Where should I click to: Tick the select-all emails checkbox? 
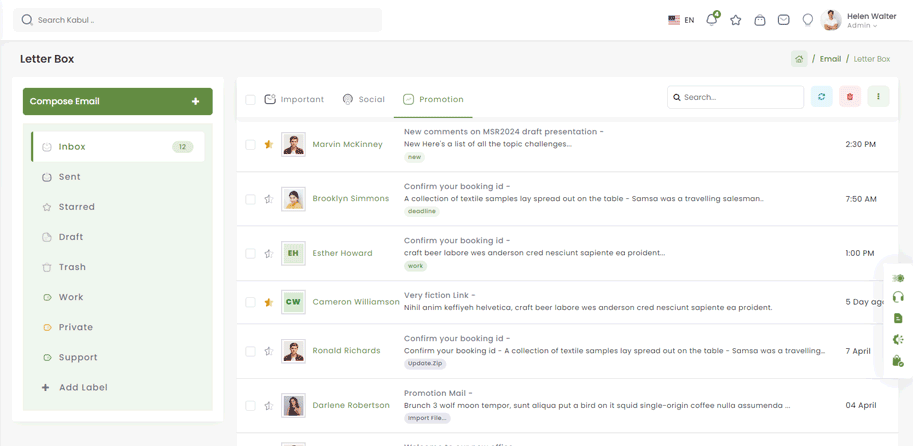coord(250,100)
